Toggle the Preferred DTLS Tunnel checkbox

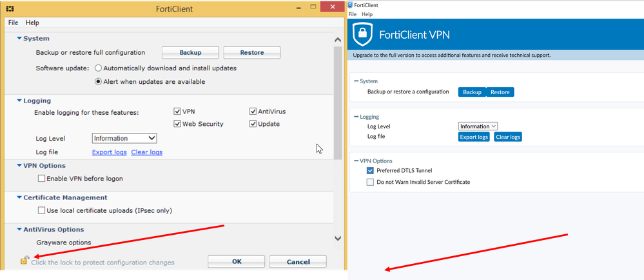[370, 171]
